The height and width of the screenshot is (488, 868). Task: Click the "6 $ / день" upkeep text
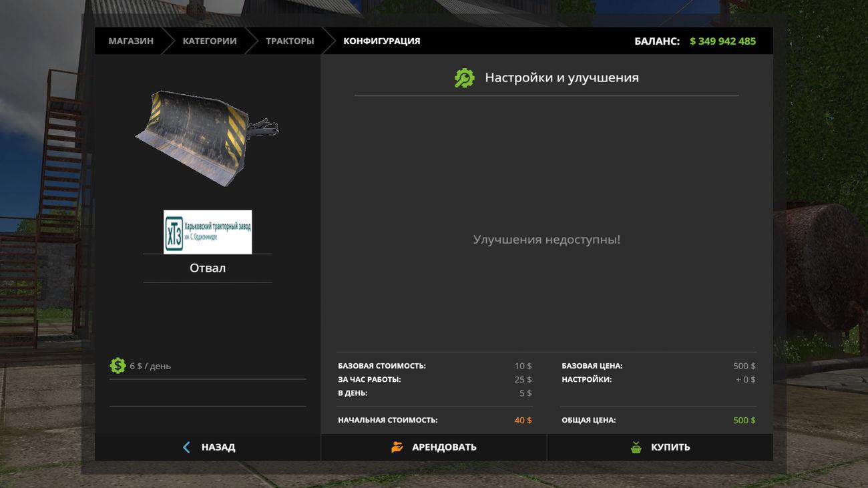pyautogui.click(x=150, y=366)
